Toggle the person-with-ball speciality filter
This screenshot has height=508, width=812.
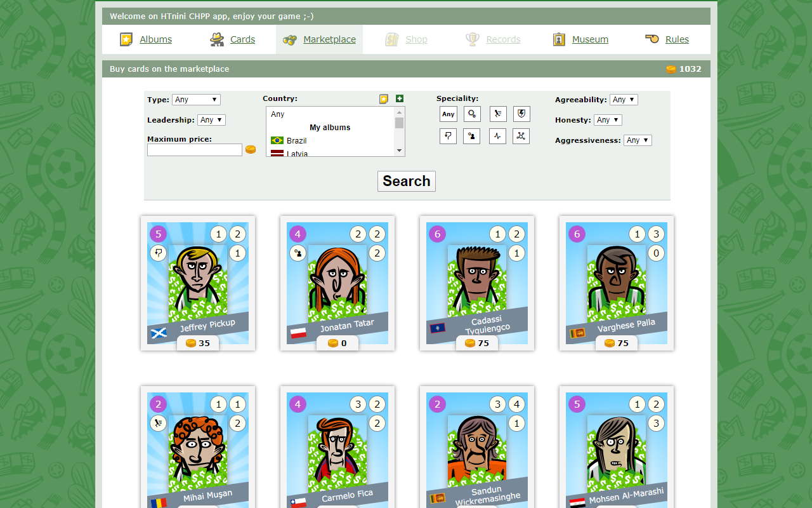click(472, 136)
